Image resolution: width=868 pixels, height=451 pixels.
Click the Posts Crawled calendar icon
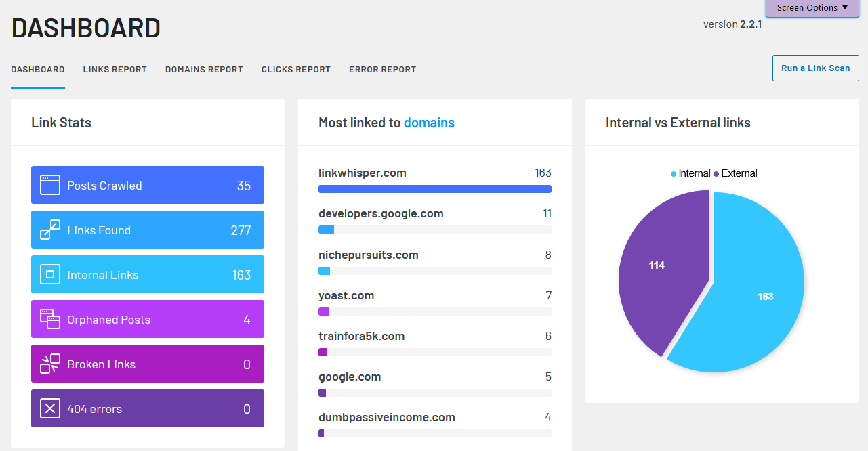(49, 184)
